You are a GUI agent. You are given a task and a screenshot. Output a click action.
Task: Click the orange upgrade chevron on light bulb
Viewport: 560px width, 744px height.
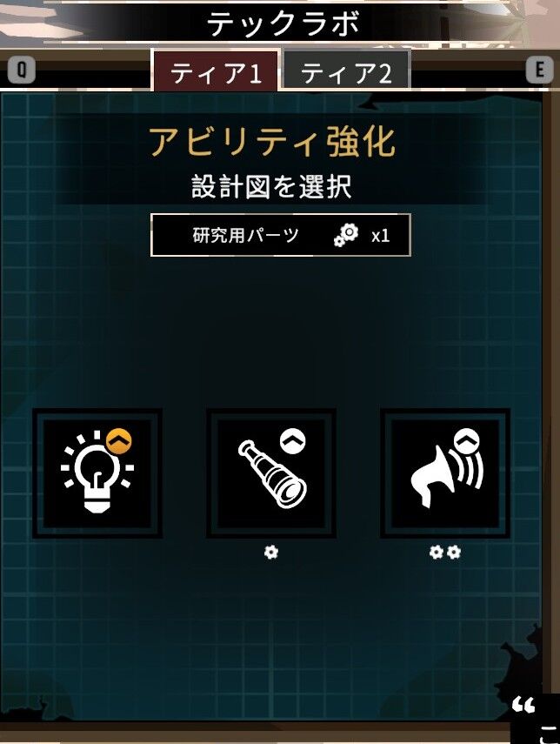point(118,442)
